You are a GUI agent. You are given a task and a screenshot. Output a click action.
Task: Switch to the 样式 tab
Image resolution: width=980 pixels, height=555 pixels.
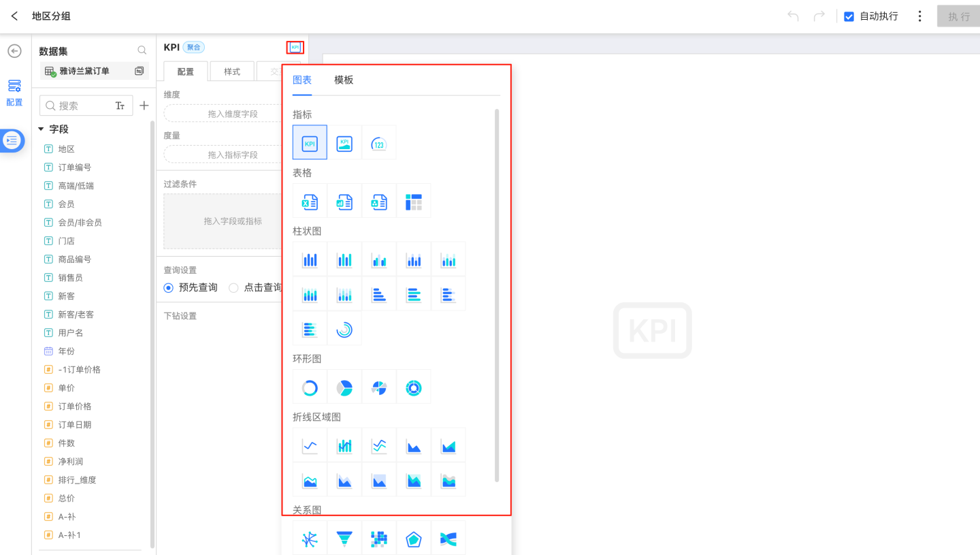tap(232, 72)
